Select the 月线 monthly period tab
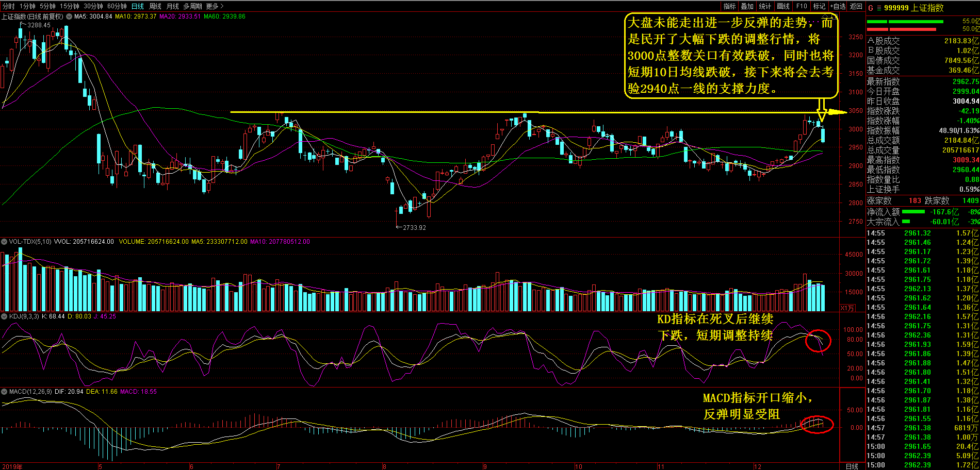980x470 pixels. (173, 6)
